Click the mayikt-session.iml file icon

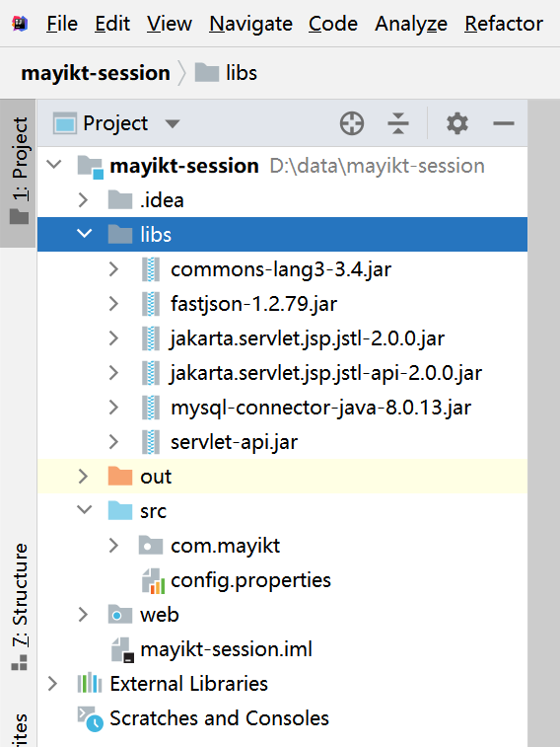(122, 650)
